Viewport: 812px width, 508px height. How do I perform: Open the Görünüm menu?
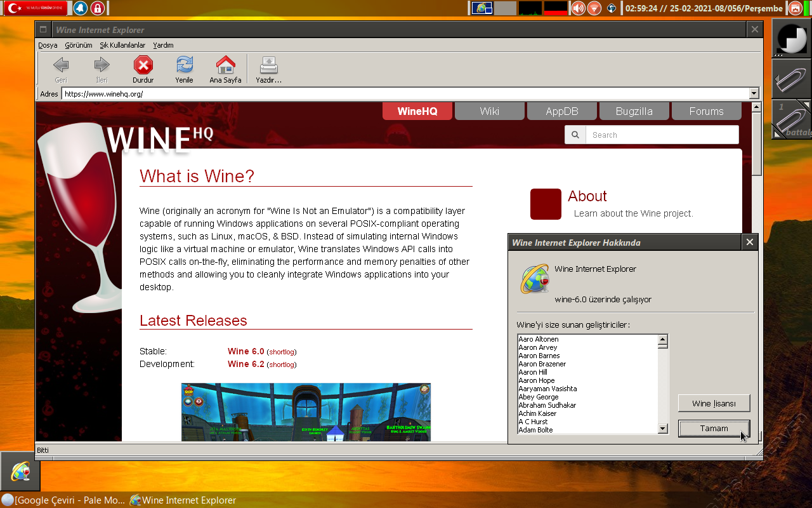pyautogui.click(x=79, y=45)
